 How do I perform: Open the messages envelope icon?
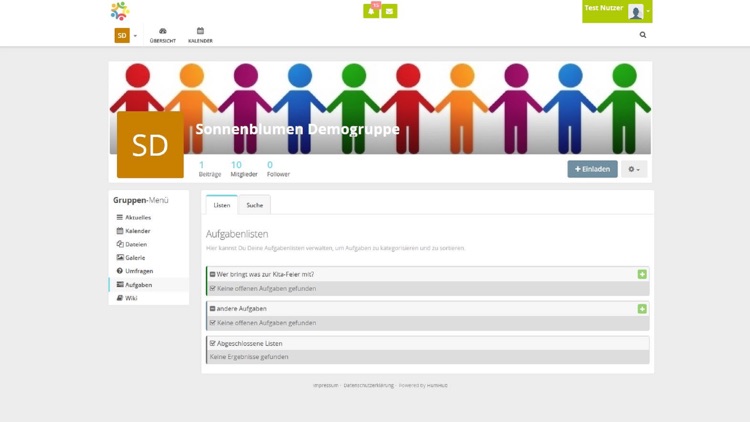[x=389, y=11]
